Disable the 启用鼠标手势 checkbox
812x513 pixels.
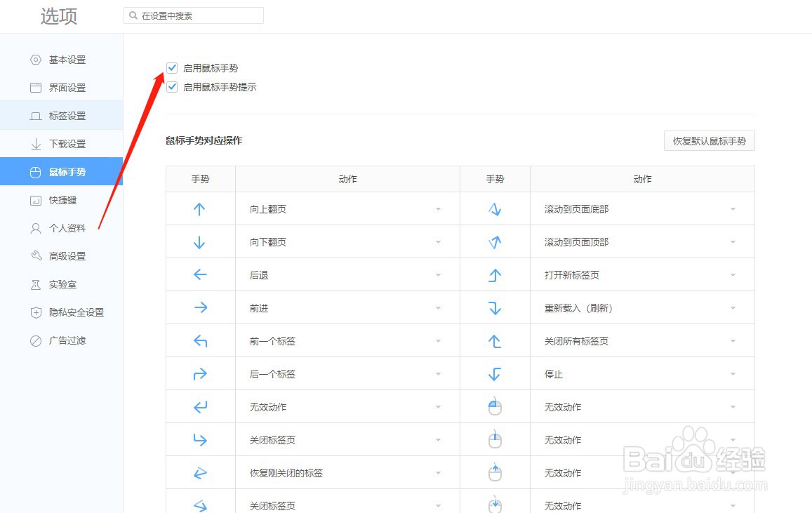tap(172, 67)
